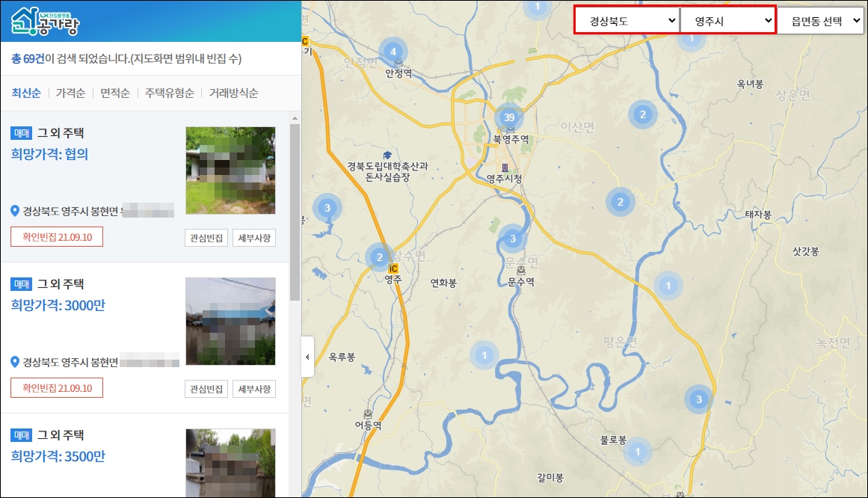Click 관심빈집 on the 협의 listing
The width and height of the screenshot is (868, 498).
pos(206,238)
